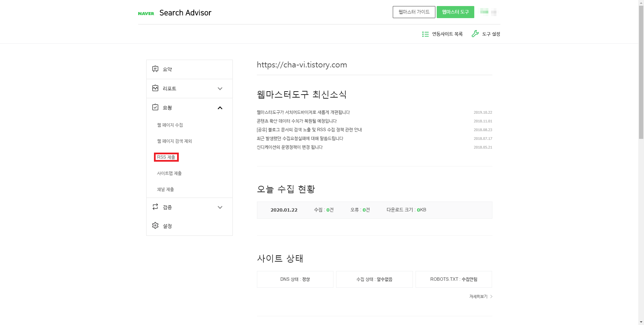The image size is (644, 325).
Task: Open news 콘텐츠 확산 데이터 수치가 복원될 예정입니다
Action: coord(297,121)
